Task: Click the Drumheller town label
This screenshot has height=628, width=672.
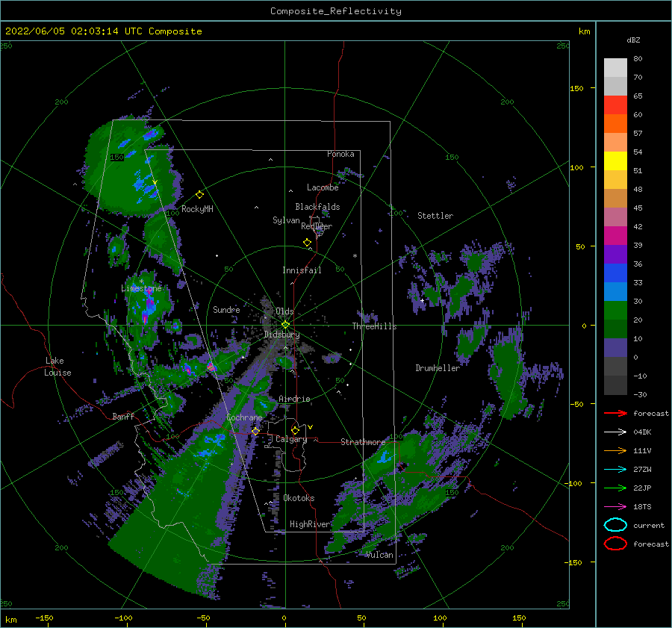Action: click(x=438, y=368)
